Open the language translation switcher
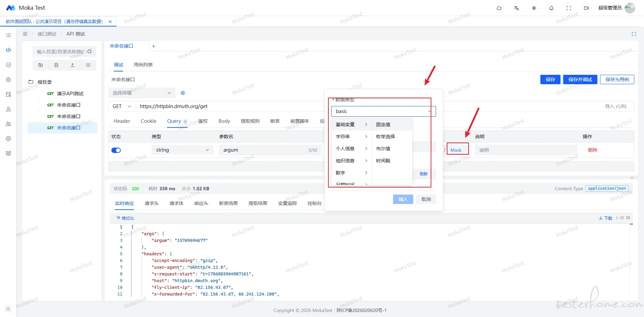The width and height of the screenshot is (644, 317). point(517,8)
